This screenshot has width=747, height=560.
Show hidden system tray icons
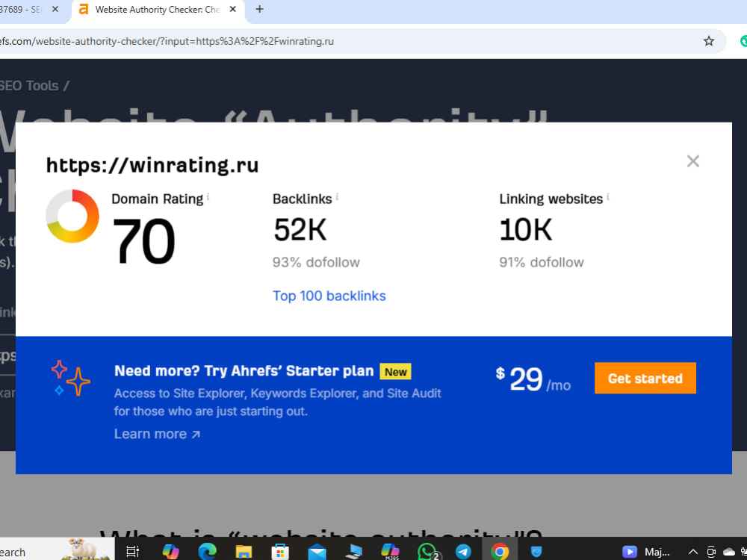point(693,552)
